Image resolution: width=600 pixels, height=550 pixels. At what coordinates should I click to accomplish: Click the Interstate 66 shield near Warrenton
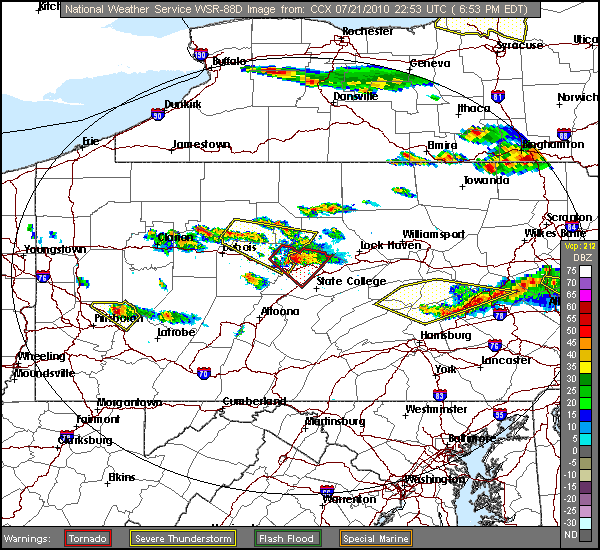coord(327,490)
